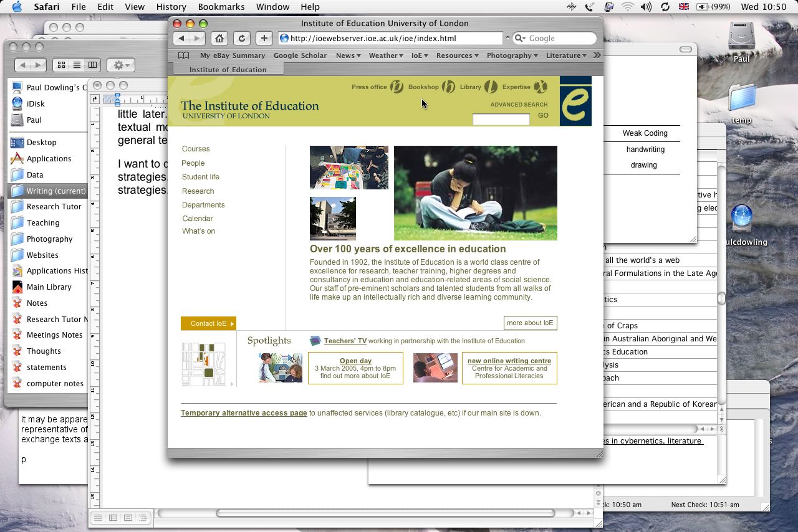Switch Finder to icon view

61,65
